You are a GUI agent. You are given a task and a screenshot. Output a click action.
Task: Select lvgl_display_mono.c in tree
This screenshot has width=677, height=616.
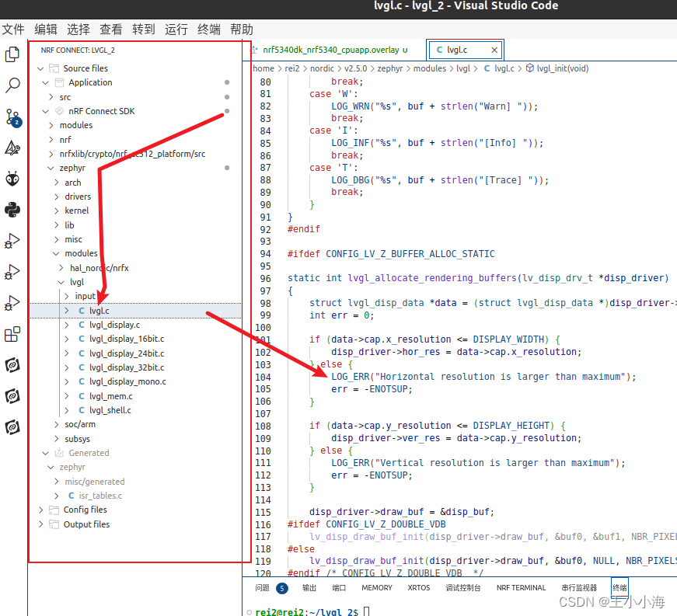click(127, 381)
